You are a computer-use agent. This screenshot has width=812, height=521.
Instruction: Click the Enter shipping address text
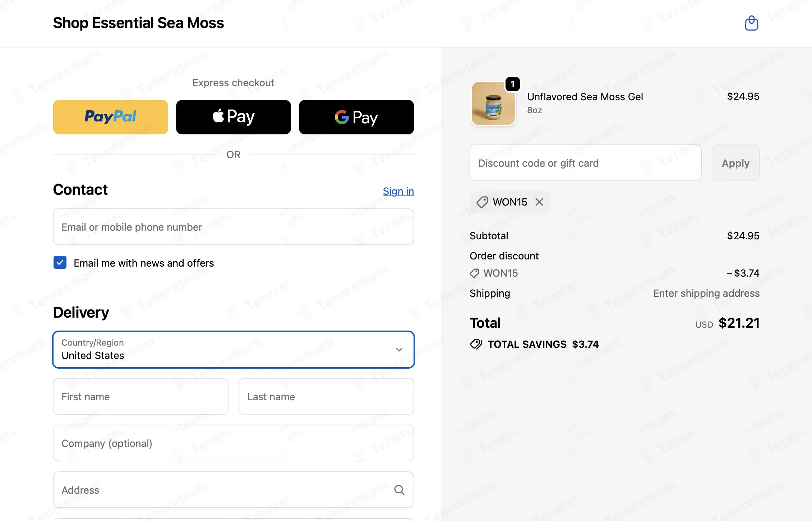706,294
